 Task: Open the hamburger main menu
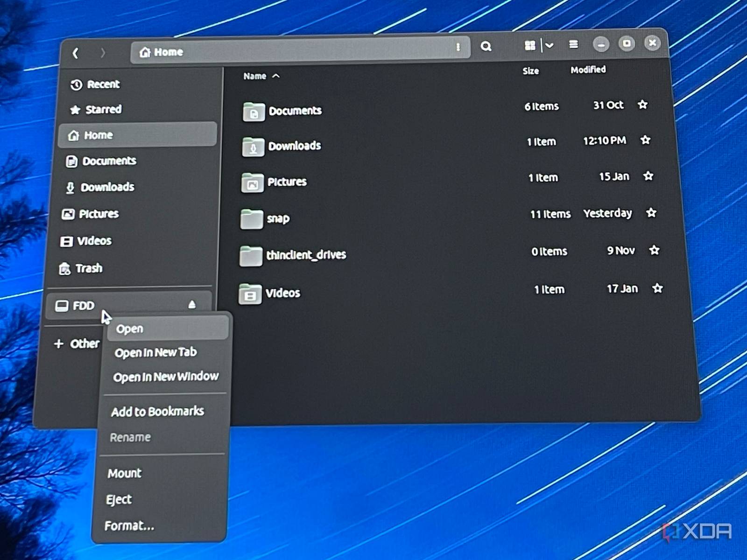[573, 44]
